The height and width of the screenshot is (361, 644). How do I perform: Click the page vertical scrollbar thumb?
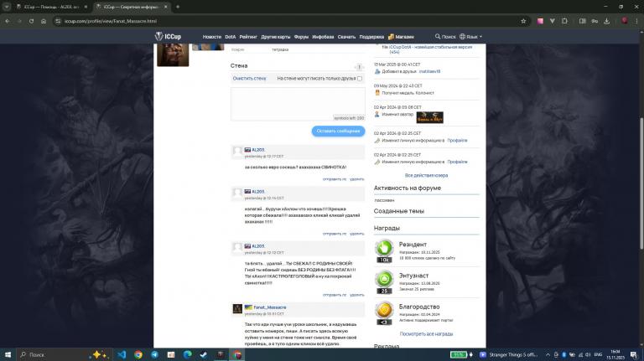point(641,183)
